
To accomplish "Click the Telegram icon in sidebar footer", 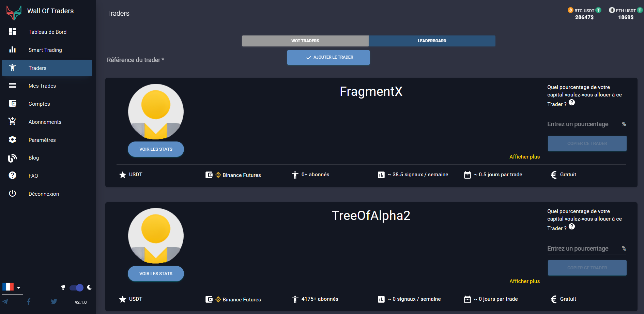I will pos(5,302).
